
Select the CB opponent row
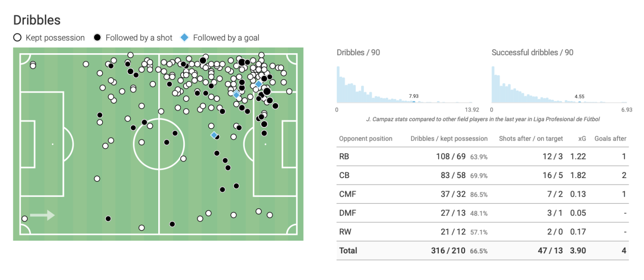pos(483,175)
